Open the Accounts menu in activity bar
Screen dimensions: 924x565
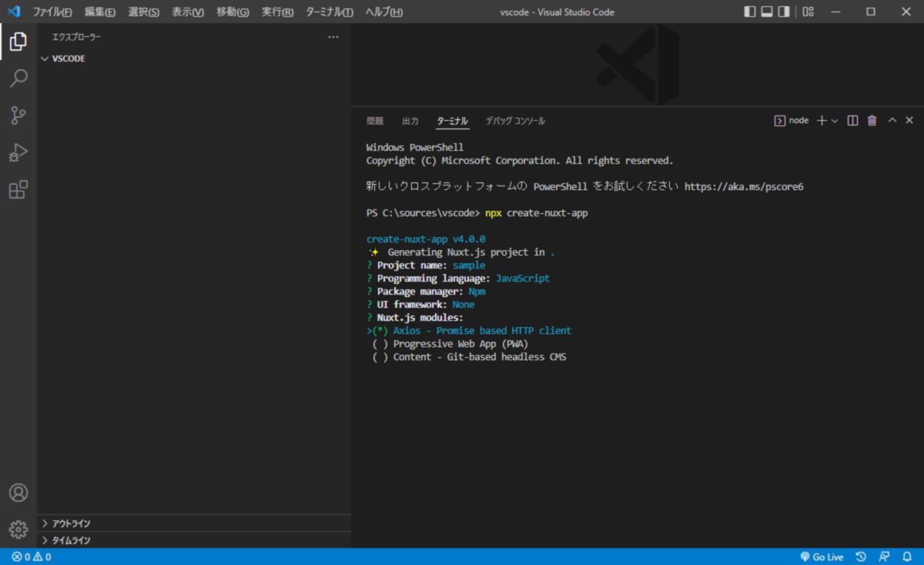point(18,493)
